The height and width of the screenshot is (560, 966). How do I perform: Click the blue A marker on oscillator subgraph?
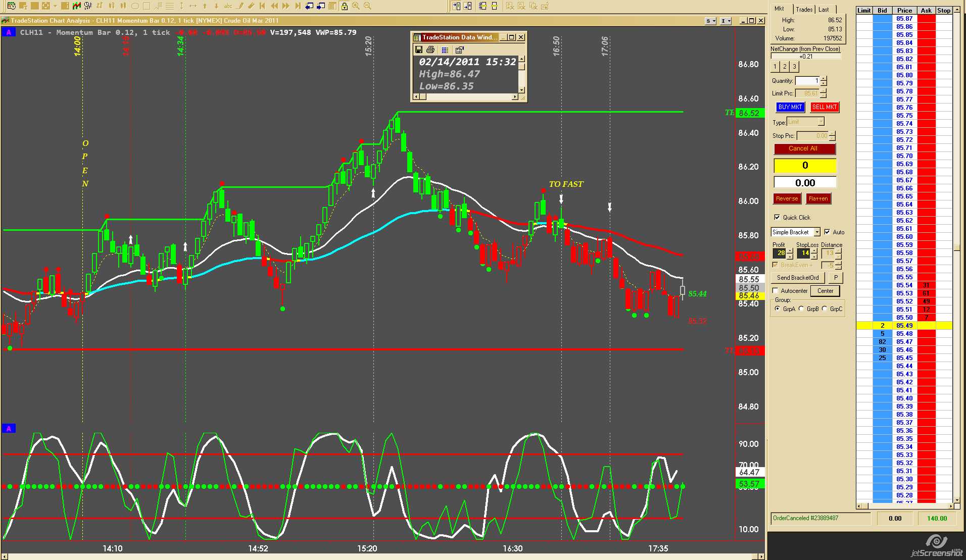(9, 429)
